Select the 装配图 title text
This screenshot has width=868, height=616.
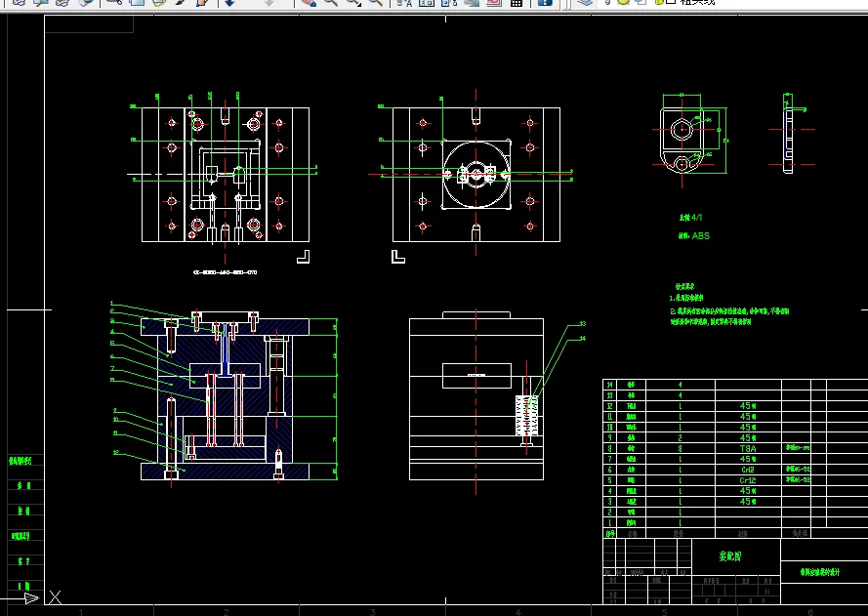coord(729,556)
